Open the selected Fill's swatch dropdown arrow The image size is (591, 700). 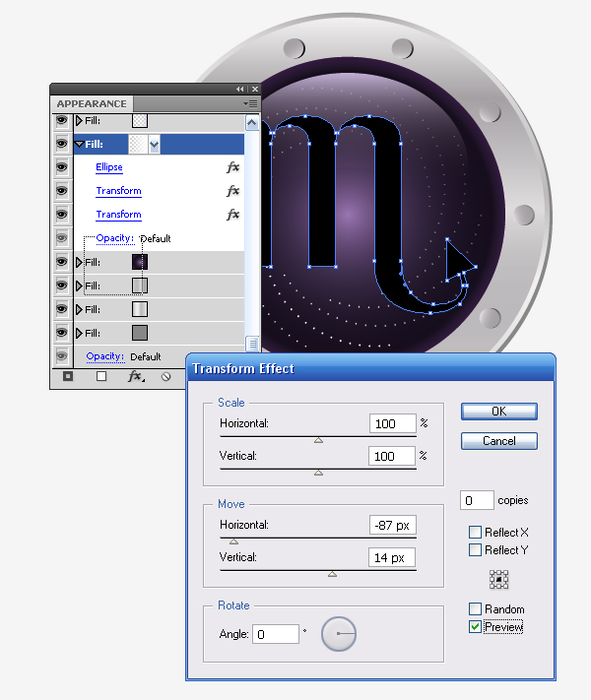(155, 145)
